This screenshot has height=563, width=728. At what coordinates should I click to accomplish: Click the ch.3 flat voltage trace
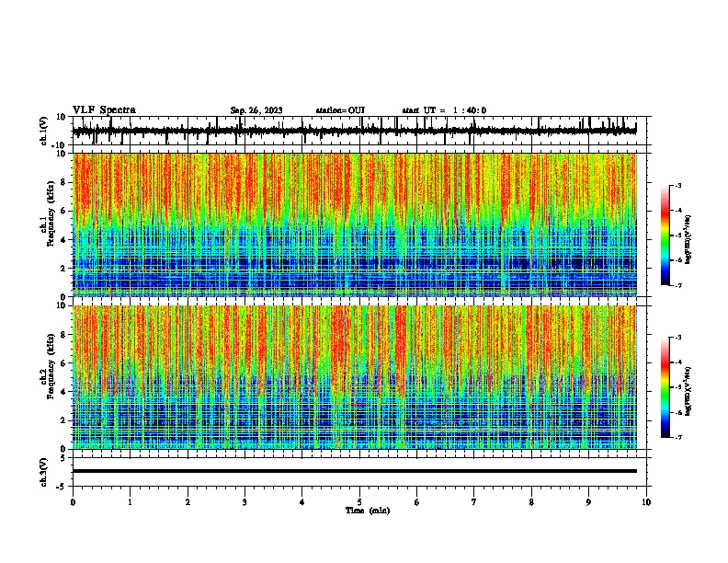tap(354, 471)
